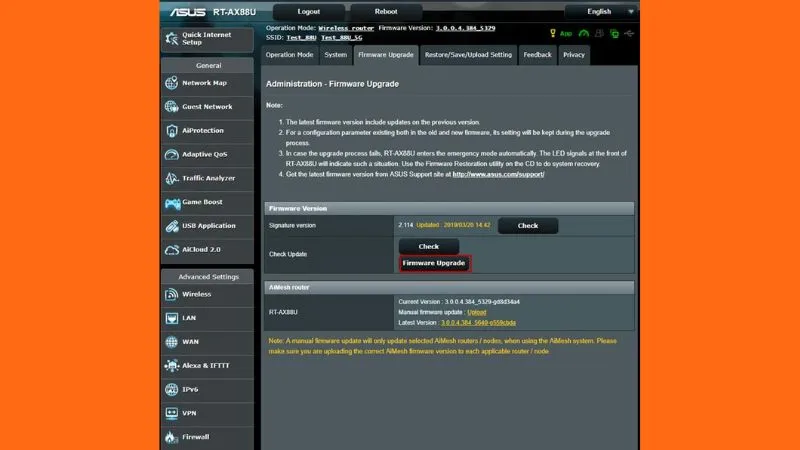Screen dimensions: 800x450
Task: Click the yellow notification alert icon
Action: (553, 33)
